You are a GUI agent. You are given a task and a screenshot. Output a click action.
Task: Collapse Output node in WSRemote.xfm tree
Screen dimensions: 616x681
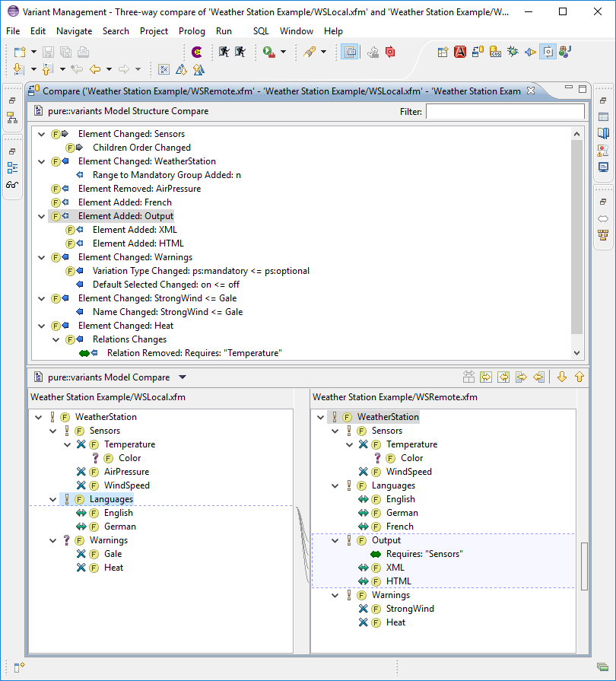click(x=335, y=541)
